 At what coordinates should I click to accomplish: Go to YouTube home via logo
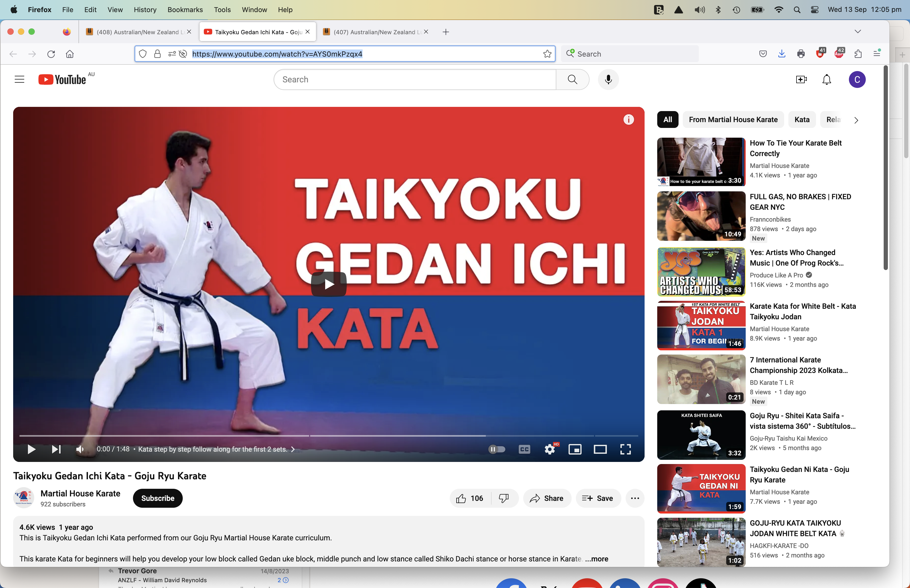click(x=62, y=79)
